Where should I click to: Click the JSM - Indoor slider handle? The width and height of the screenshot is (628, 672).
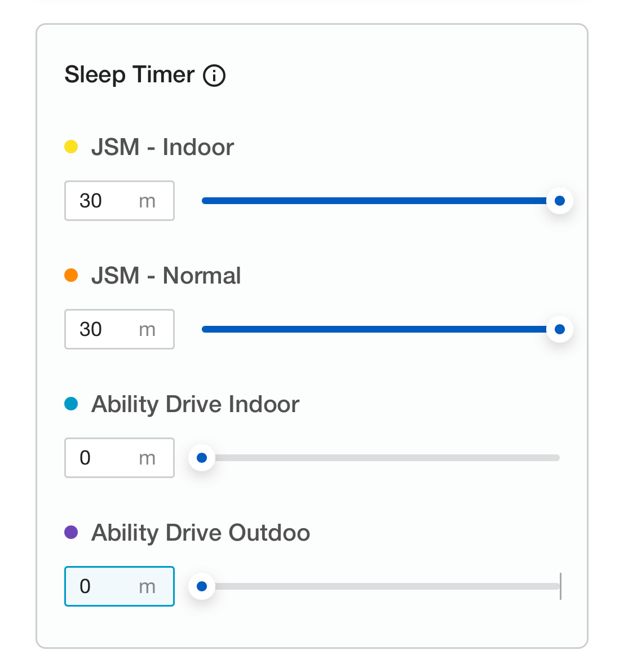click(x=559, y=201)
